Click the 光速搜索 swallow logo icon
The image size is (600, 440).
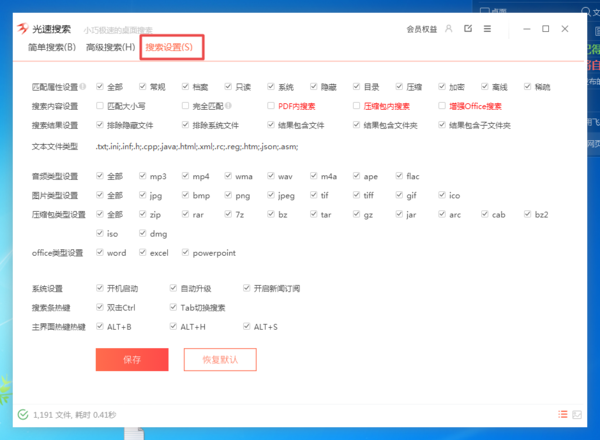[x=23, y=28]
